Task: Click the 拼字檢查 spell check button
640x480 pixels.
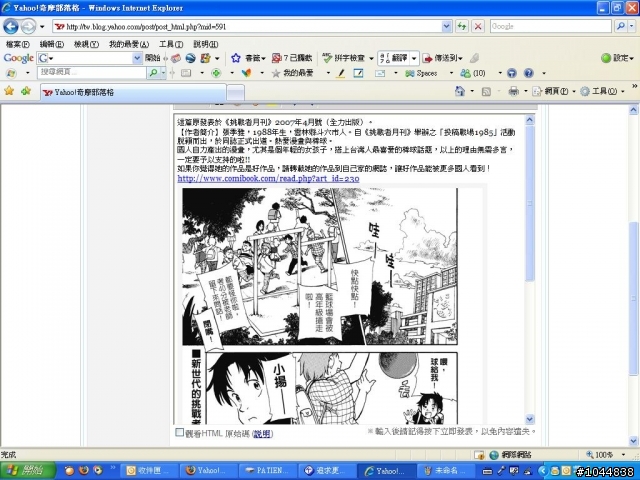Action: [344, 58]
